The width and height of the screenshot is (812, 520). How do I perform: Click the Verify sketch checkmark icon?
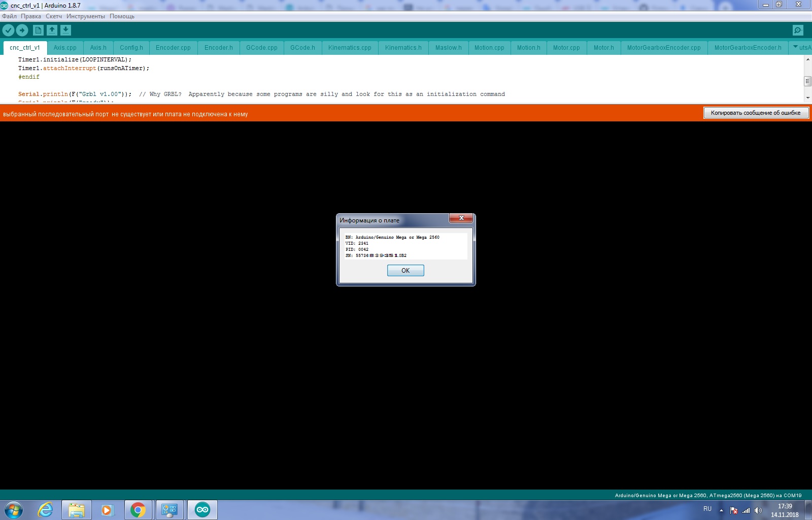click(8, 30)
